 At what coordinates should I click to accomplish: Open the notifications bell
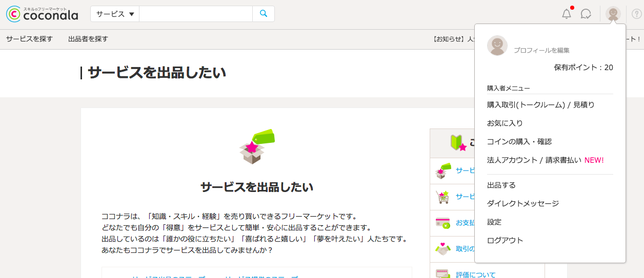point(567,14)
